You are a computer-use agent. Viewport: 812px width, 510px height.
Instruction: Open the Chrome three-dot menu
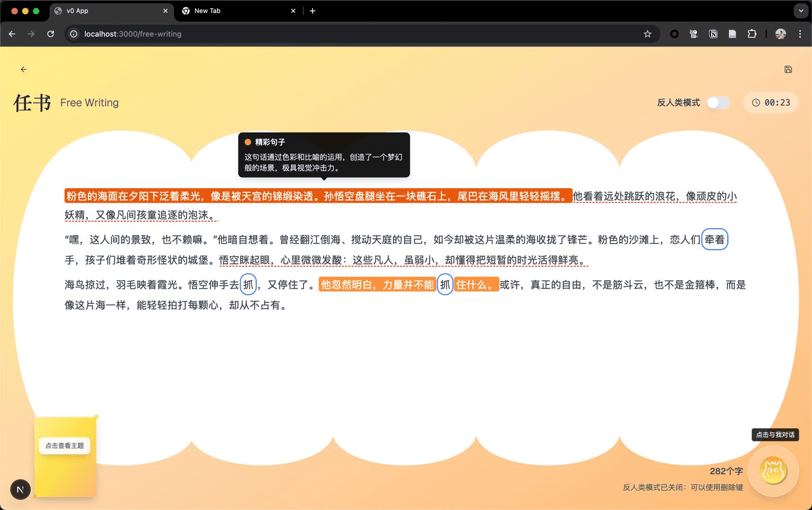[800, 34]
